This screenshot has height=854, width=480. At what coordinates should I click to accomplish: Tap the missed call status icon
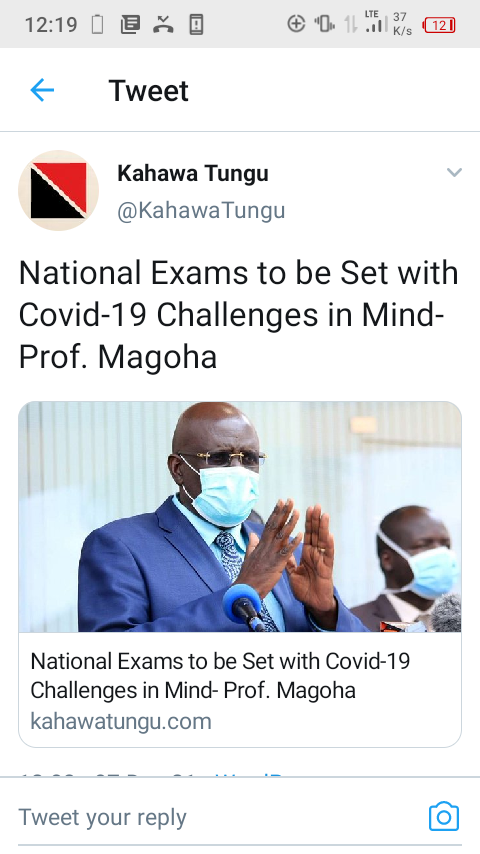(162, 25)
